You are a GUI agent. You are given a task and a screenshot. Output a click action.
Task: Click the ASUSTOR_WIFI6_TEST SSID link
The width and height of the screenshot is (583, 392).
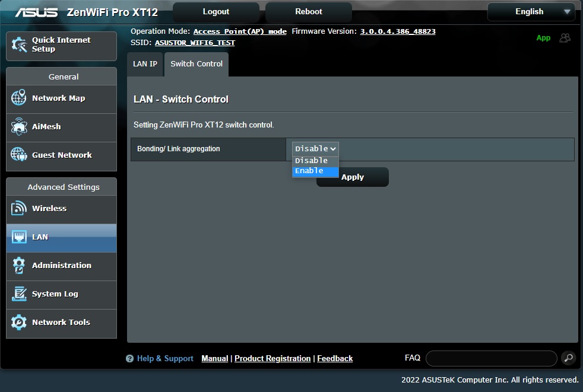tap(195, 43)
